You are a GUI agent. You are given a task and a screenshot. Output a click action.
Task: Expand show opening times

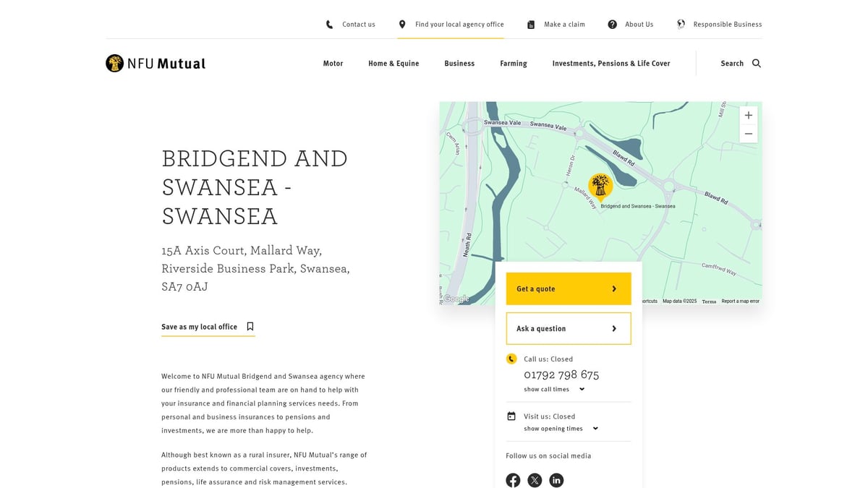coord(558,428)
